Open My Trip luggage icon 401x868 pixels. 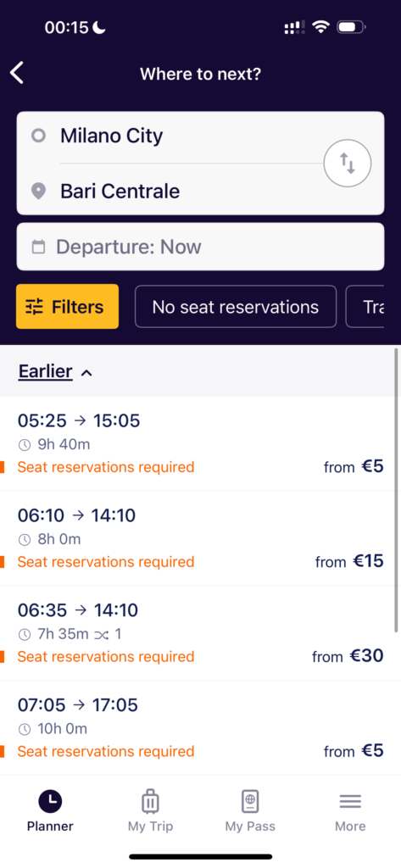150,801
